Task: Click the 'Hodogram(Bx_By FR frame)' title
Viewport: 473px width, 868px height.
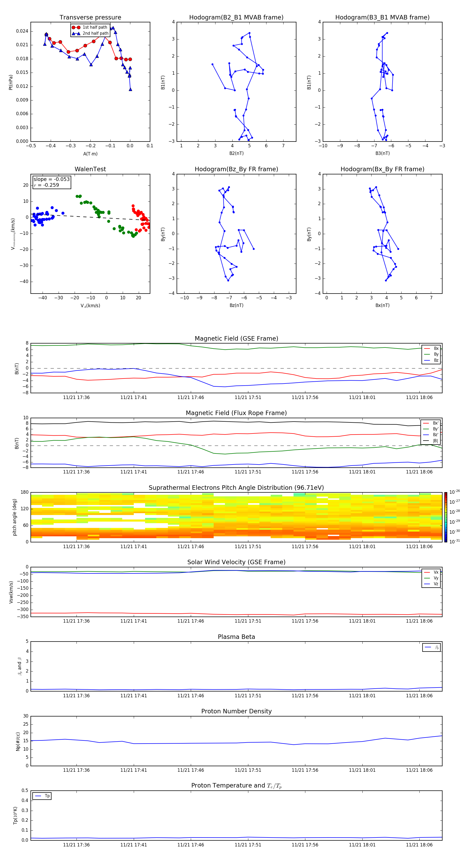Action: click(382, 169)
